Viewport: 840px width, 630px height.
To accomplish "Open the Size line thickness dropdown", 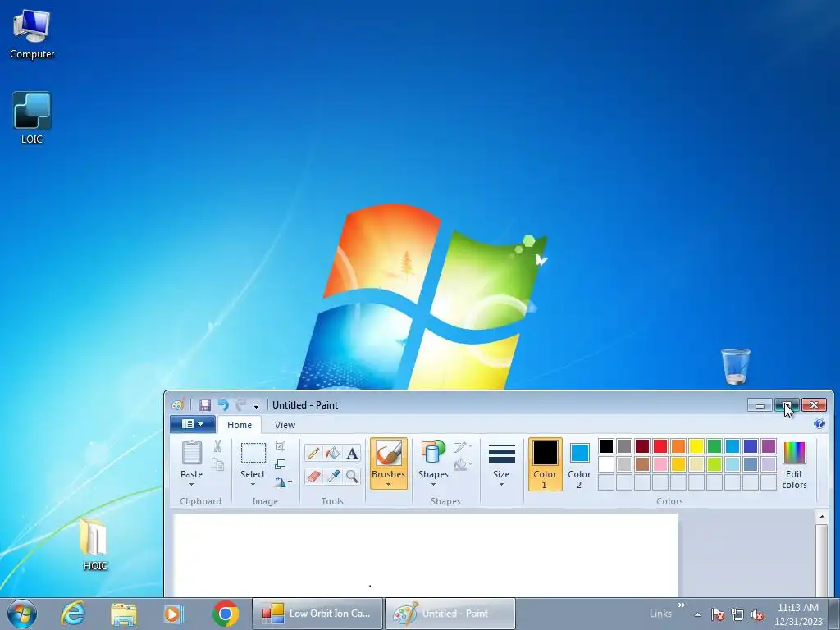I will (501, 464).
